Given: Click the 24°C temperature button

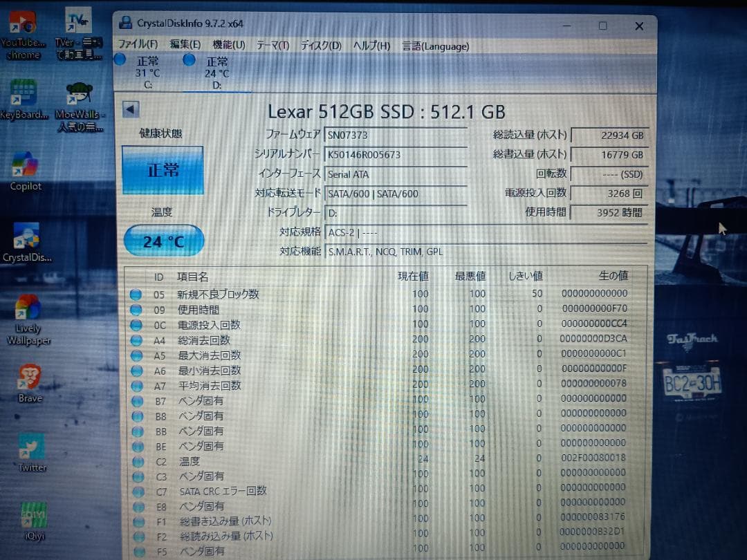Looking at the screenshot, I should 163,241.
